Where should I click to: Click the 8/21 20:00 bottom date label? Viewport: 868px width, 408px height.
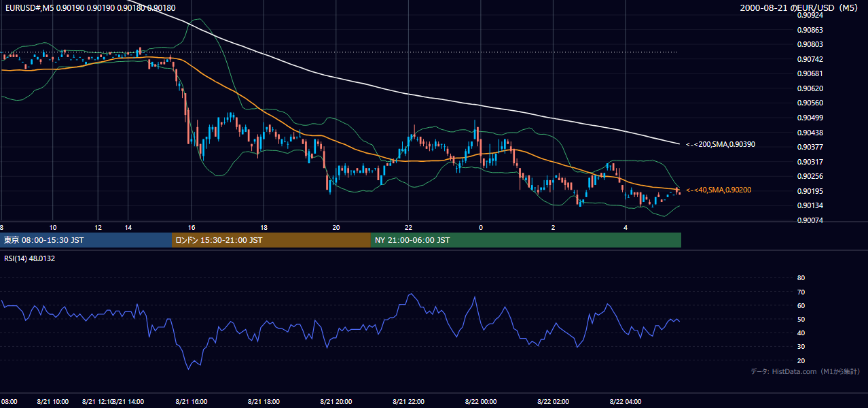coord(336,402)
